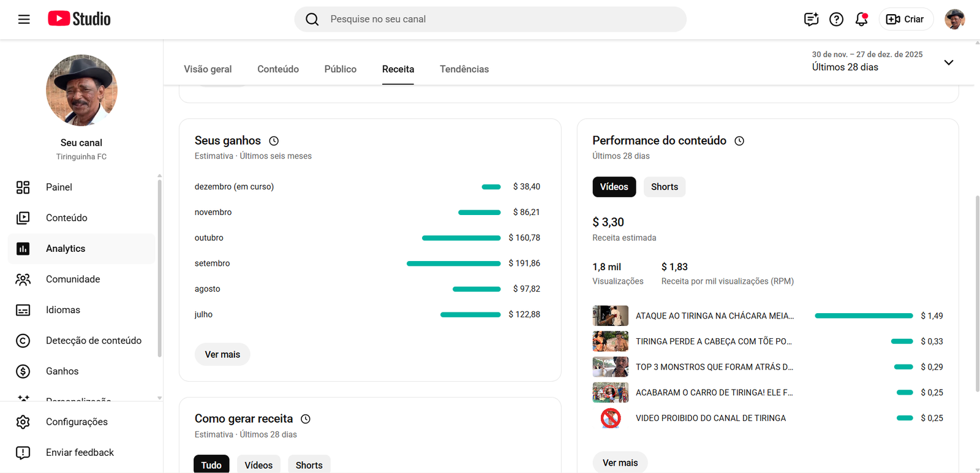Switch to the Público tab
Image resolution: width=980 pixels, height=473 pixels.
click(341, 69)
